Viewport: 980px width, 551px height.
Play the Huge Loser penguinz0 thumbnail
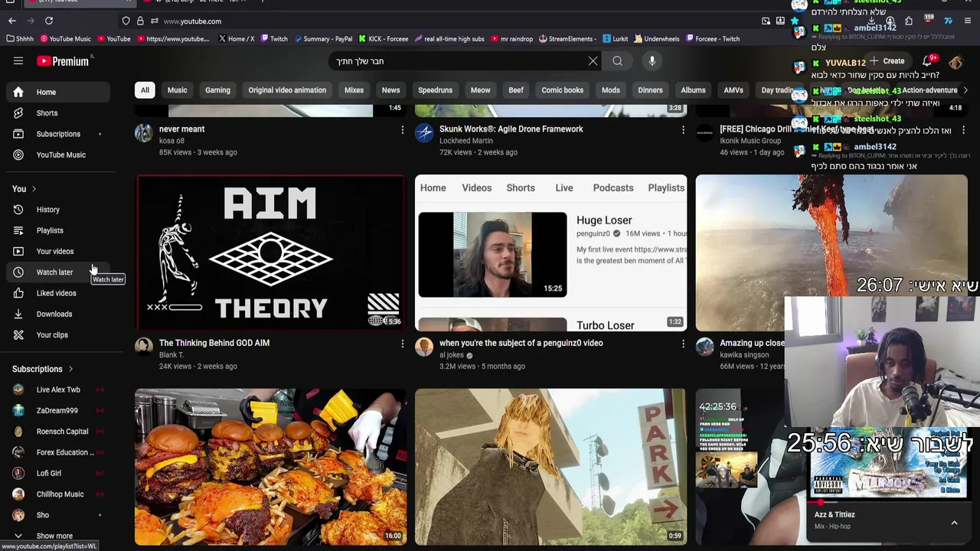tap(551, 253)
